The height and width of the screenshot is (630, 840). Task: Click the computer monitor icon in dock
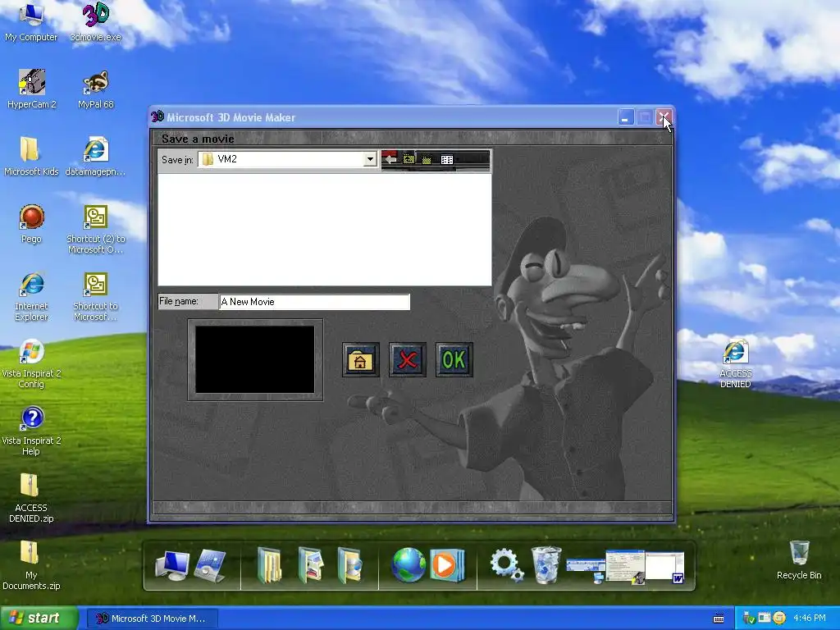point(172,565)
